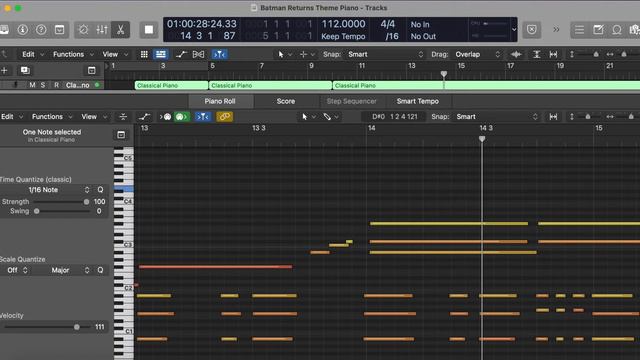
Task: Switch tracks area to grid view icon
Action: point(144,54)
